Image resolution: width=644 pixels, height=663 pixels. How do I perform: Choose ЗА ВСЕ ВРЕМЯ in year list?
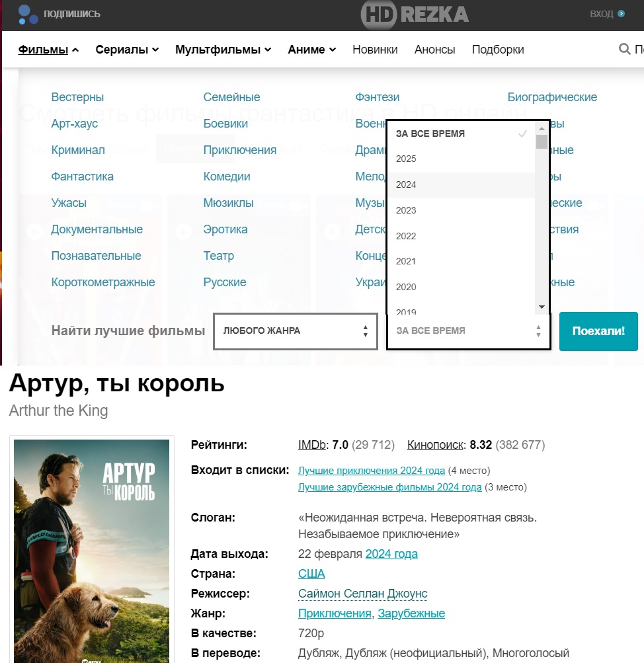coord(462,134)
